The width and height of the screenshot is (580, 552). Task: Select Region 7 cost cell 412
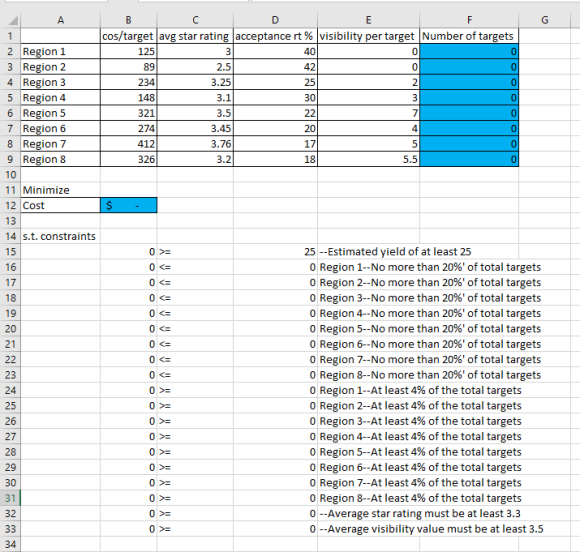click(x=128, y=144)
